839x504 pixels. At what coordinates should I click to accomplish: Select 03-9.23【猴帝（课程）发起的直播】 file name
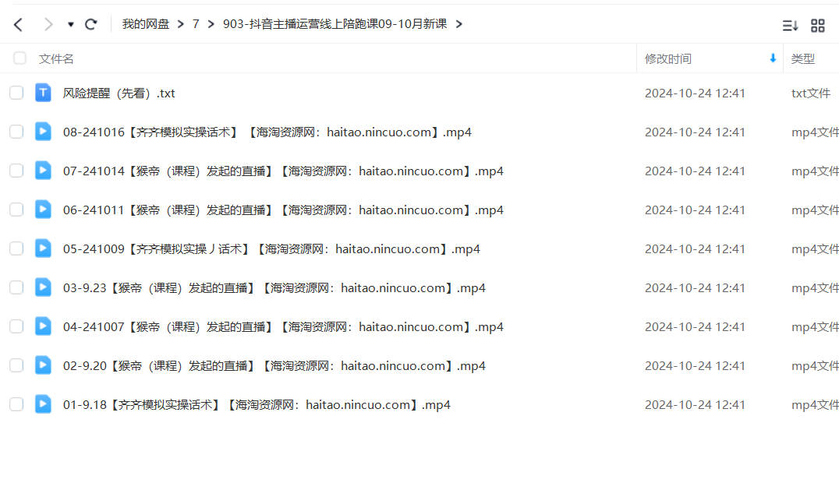click(x=274, y=288)
